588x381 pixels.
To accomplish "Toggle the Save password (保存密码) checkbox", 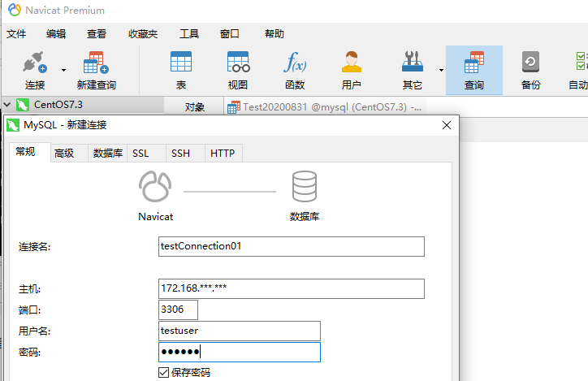I will point(163,372).
